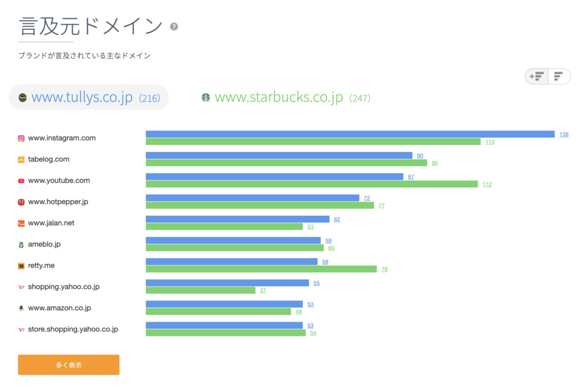Click the Starbucks logo icon
Viewport: 588px width, 387px height.
(206, 98)
